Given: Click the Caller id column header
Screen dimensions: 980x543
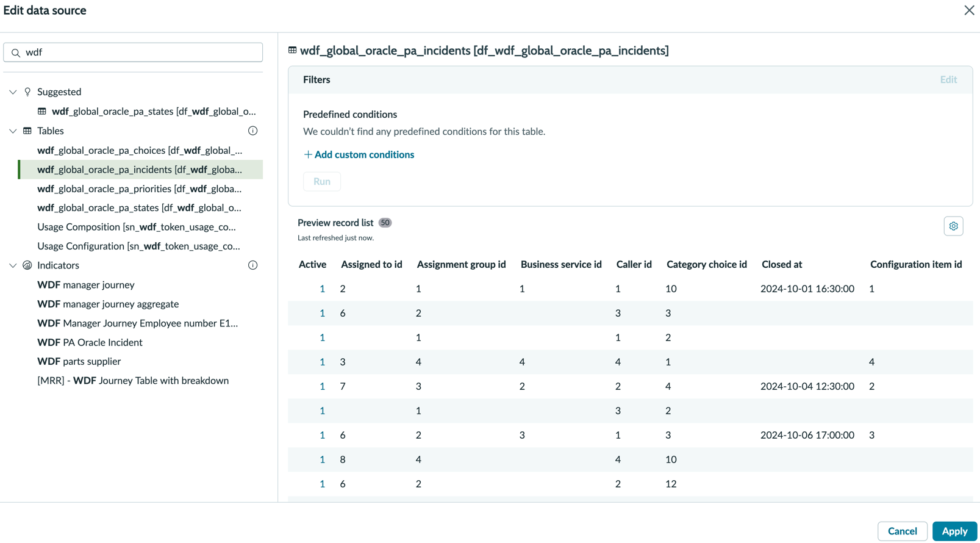Looking at the screenshot, I should (x=634, y=264).
